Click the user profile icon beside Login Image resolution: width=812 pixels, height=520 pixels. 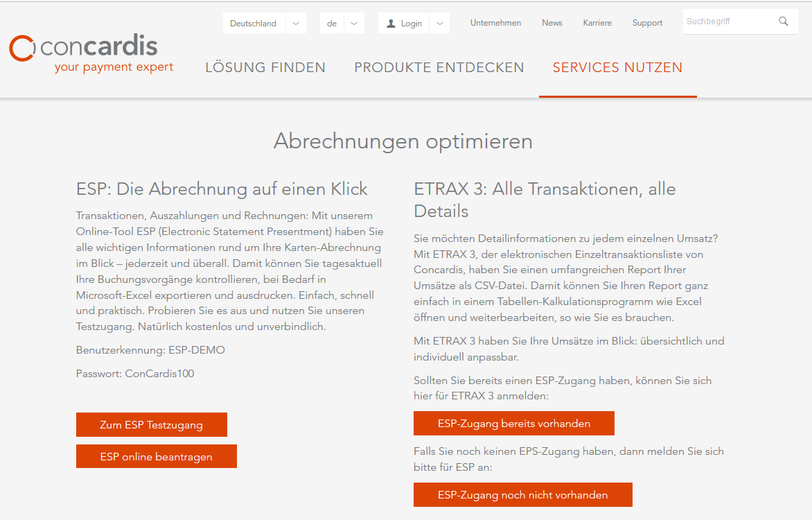(x=391, y=24)
